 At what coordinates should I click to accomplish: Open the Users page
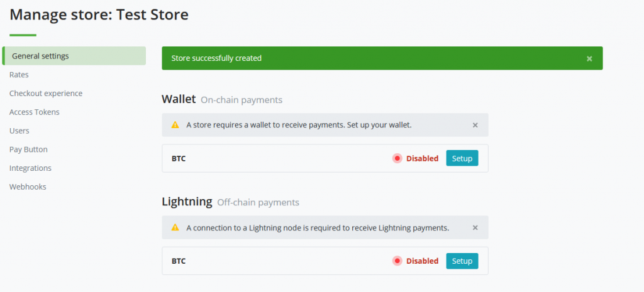click(19, 131)
